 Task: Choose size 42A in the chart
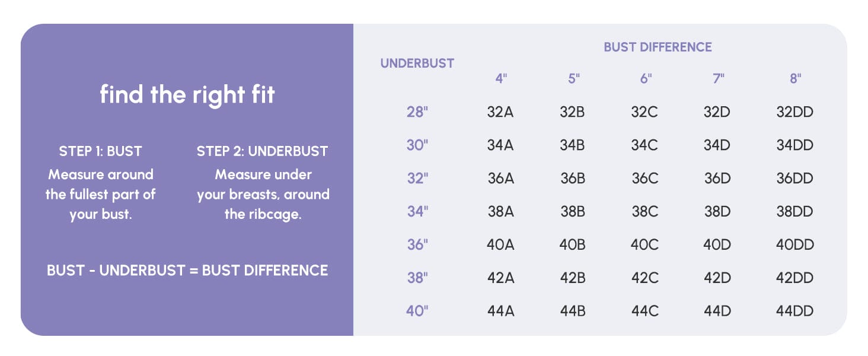tap(500, 278)
